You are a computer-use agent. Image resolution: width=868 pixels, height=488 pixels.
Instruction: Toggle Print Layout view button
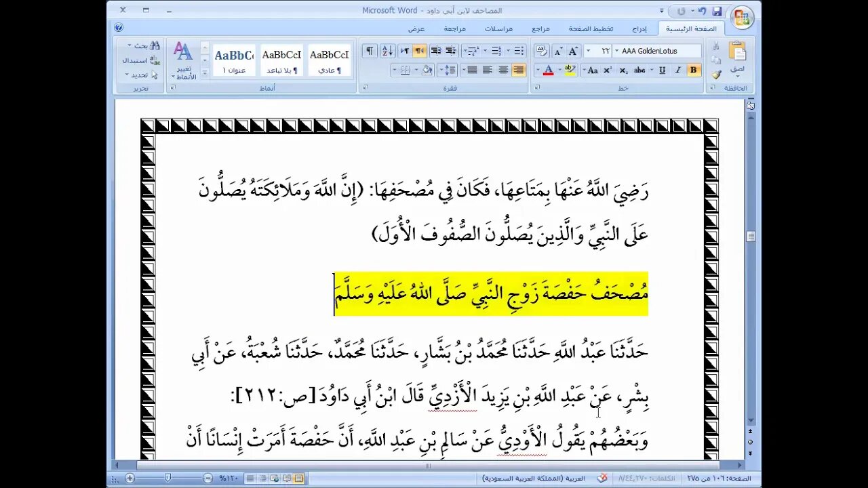(x=298, y=478)
